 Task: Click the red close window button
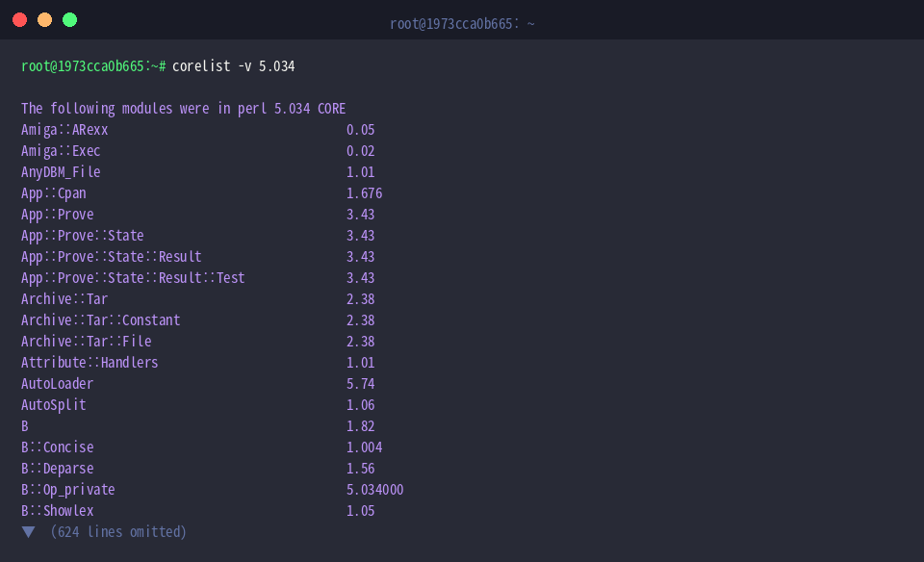click(x=19, y=20)
